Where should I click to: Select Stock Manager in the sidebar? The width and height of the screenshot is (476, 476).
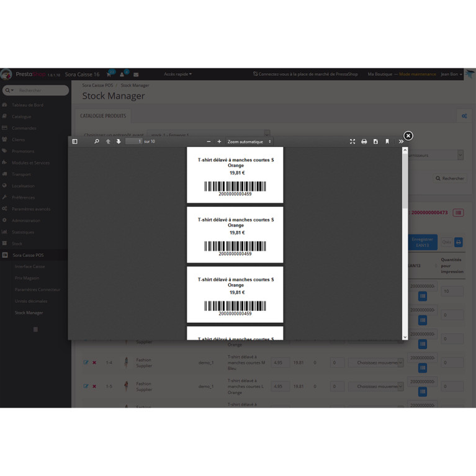[x=29, y=313]
